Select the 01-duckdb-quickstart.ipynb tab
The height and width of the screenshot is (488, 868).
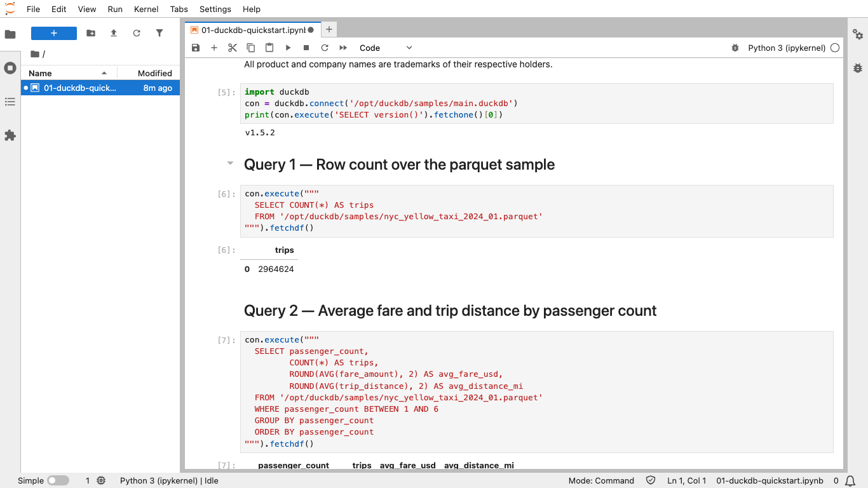tap(253, 30)
